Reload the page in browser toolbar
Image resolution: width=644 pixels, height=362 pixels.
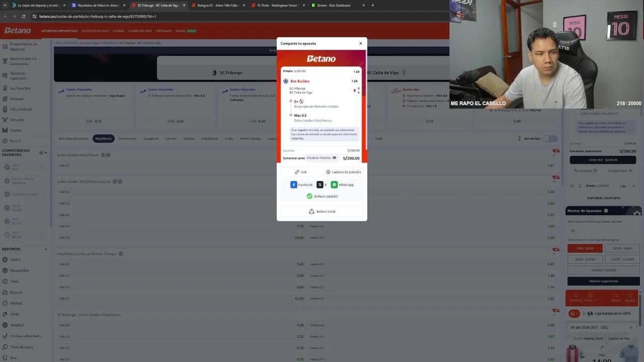pyautogui.click(x=23, y=16)
